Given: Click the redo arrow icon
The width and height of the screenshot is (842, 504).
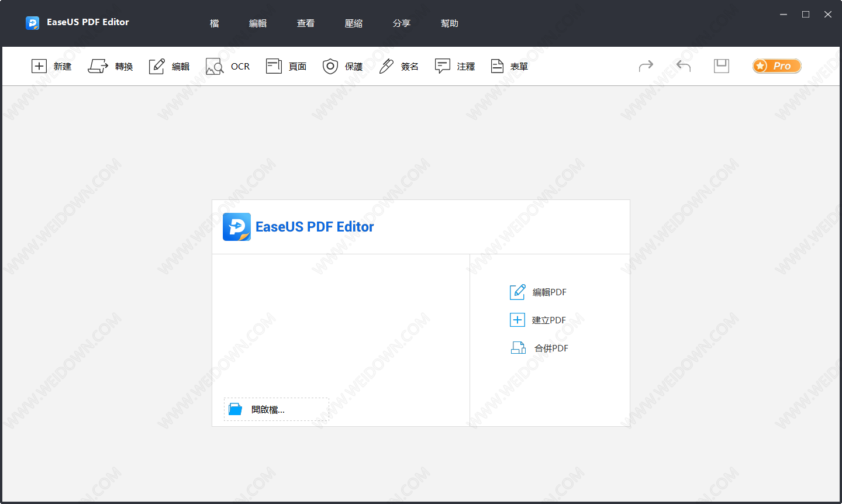Looking at the screenshot, I should tap(646, 65).
